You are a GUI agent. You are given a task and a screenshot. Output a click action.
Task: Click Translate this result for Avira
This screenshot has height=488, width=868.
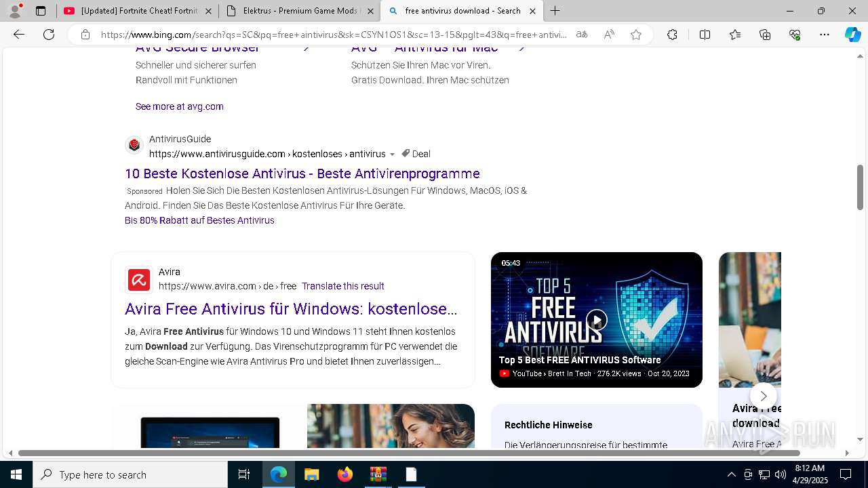pos(343,286)
